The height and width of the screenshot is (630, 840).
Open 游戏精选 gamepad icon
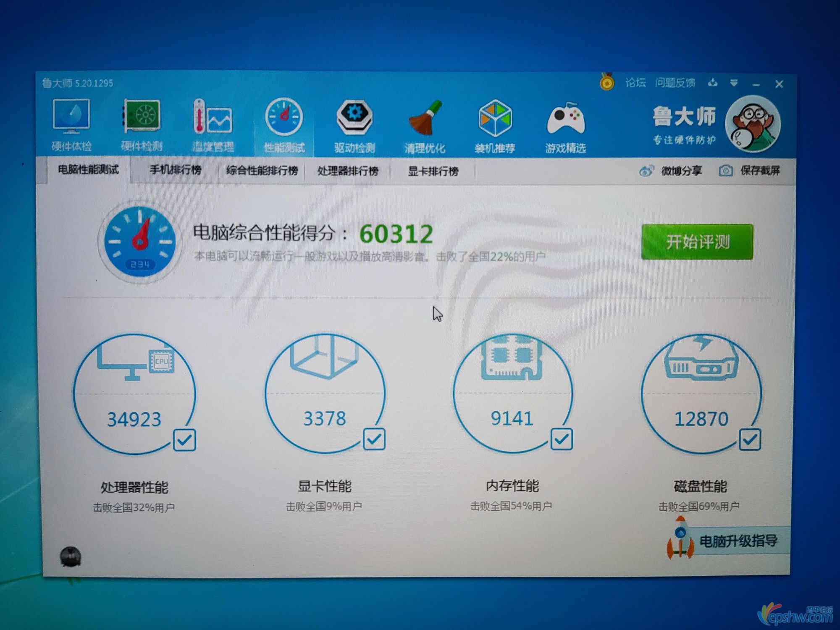(x=566, y=119)
